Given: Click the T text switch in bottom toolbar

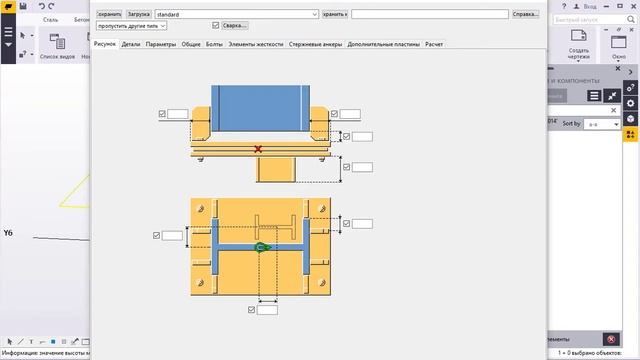Looking at the screenshot, I should 31,342.
